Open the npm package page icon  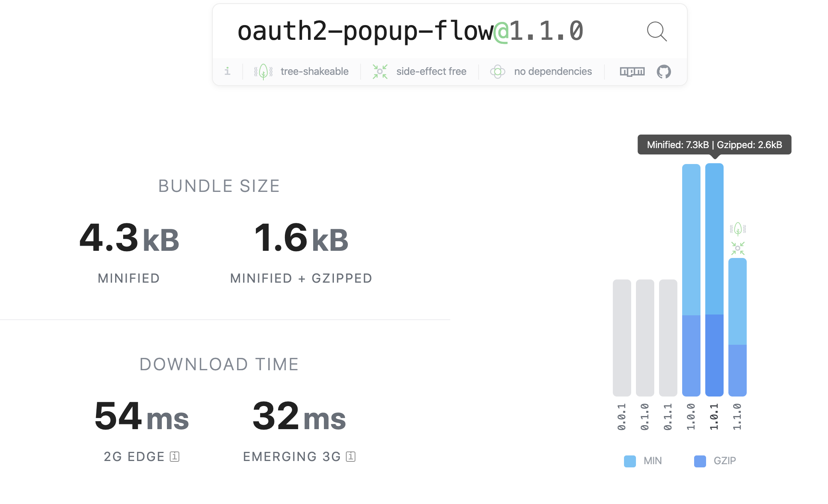[x=632, y=72]
